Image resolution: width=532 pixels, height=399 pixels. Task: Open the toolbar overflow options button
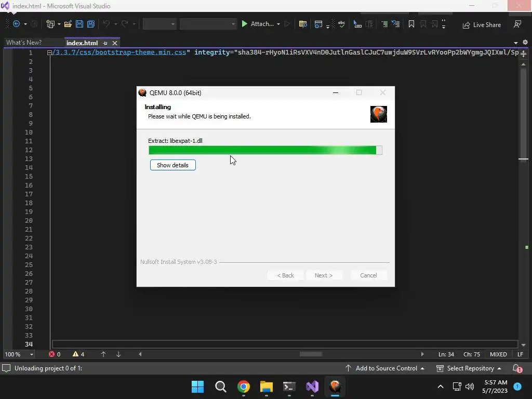coord(444,24)
